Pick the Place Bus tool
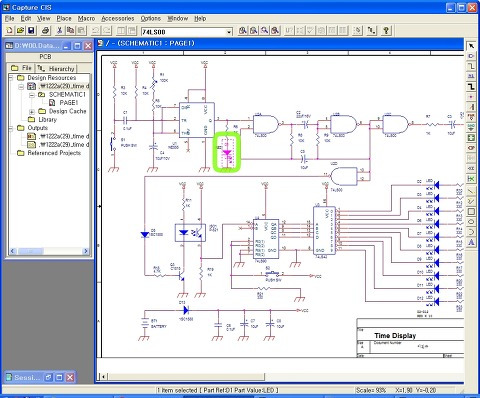480x398 pixels. click(471, 87)
